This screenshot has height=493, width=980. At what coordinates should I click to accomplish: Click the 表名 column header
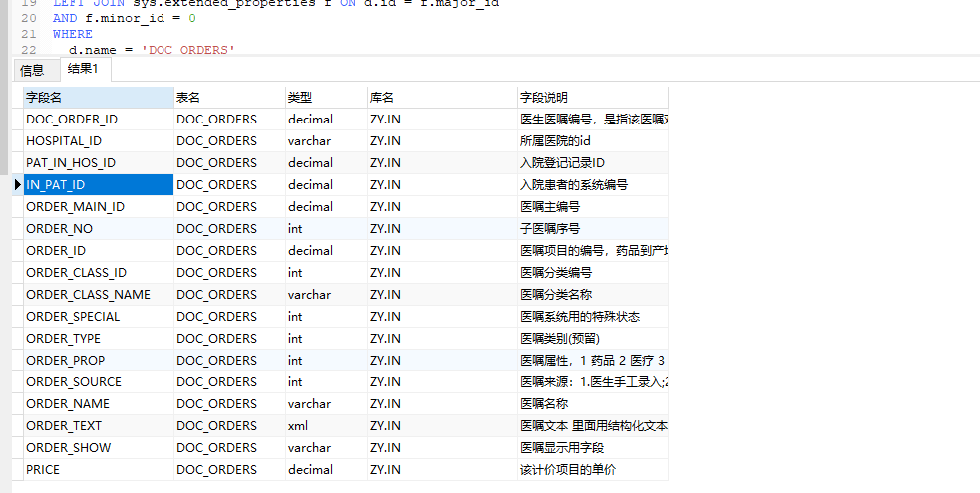[x=229, y=98]
